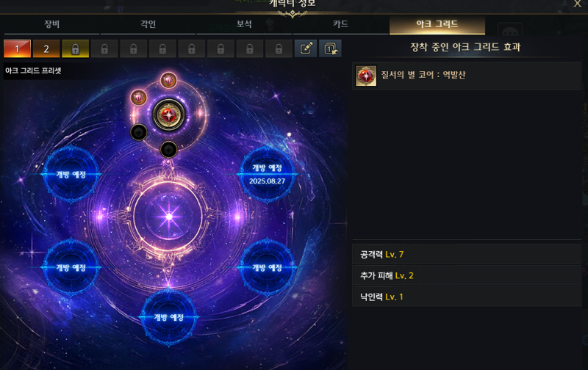
Task: Click the preset edit pencil icon
Action: click(306, 48)
